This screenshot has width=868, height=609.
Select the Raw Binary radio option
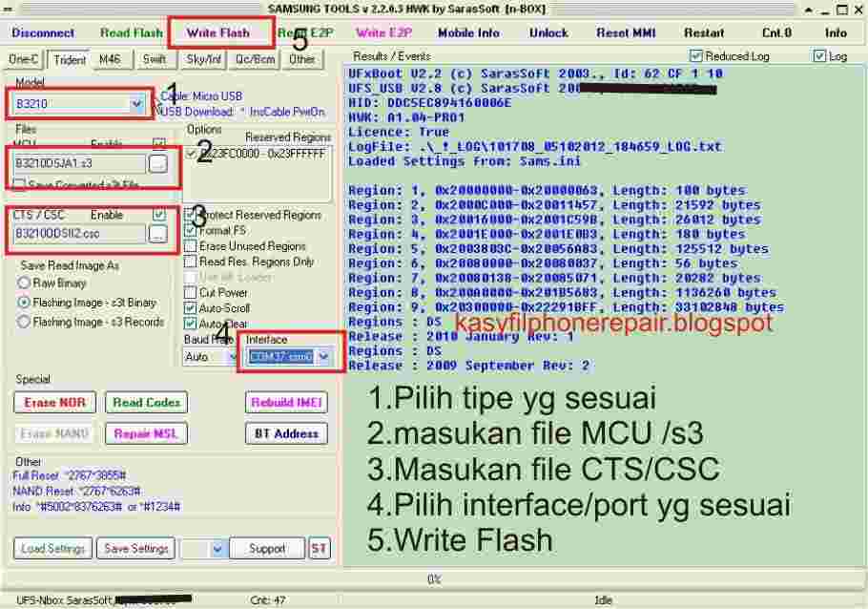pyautogui.click(x=23, y=283)
